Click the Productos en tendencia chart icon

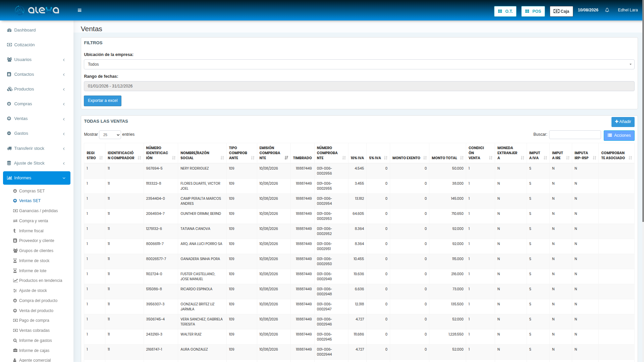15,281
